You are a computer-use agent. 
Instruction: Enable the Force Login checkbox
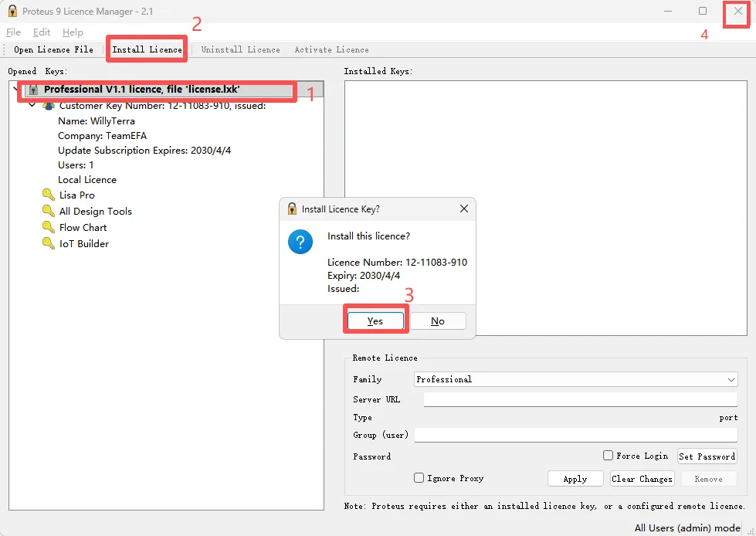(x=608, y=456)
